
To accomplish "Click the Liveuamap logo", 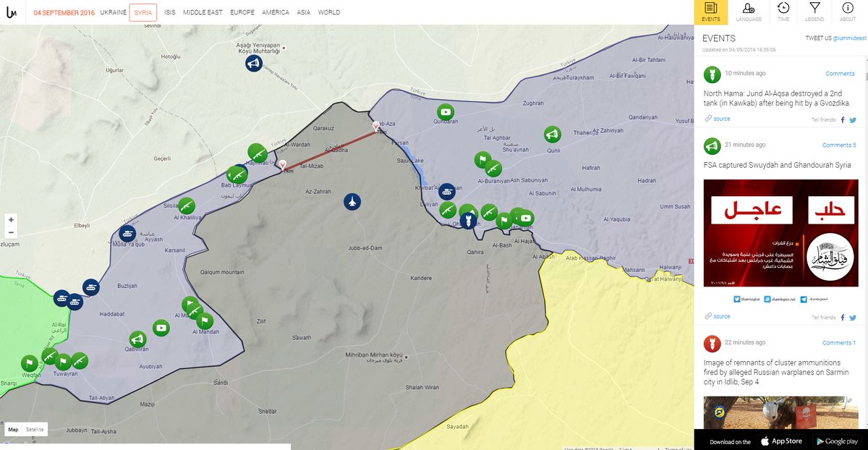I will tap(12, 12).
